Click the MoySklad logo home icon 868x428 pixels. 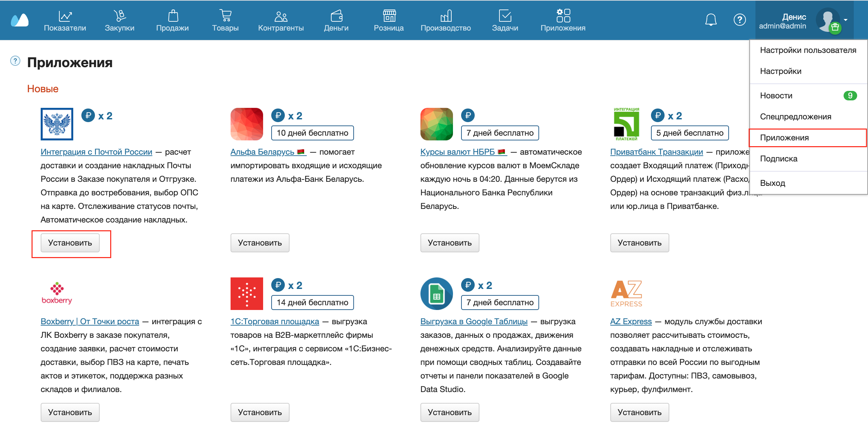tap(20, 20)
